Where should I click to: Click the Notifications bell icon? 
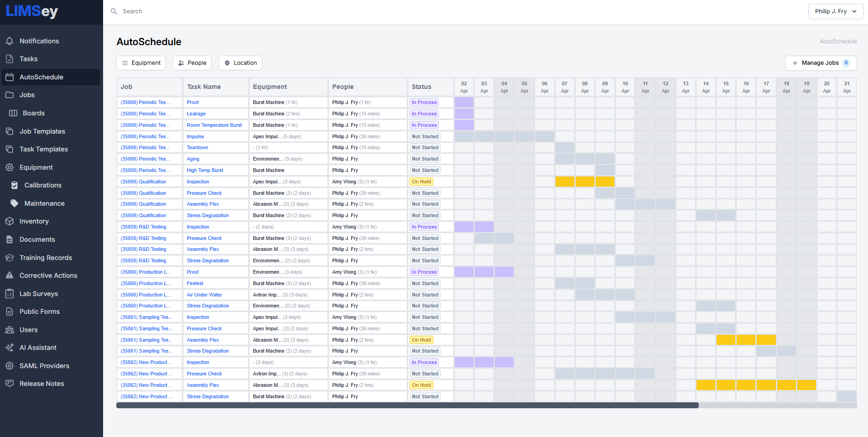pyautogui.click(x=10, y=41)
